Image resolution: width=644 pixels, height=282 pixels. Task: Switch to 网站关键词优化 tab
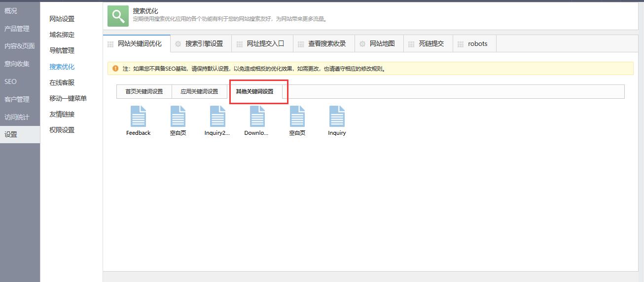[x=137, y=43]
